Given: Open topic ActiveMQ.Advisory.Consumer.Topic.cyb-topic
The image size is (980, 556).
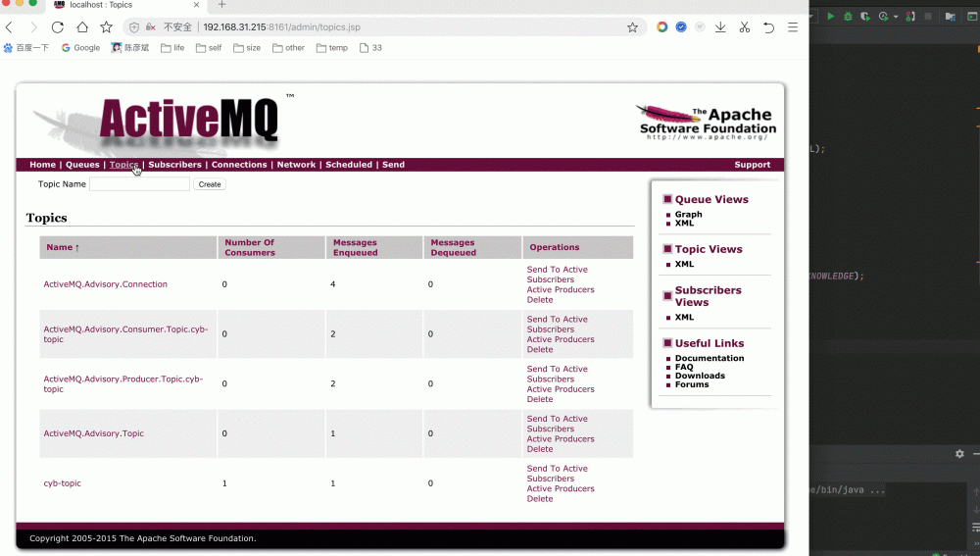Looking at the screenshot, I should coord(125,334).
